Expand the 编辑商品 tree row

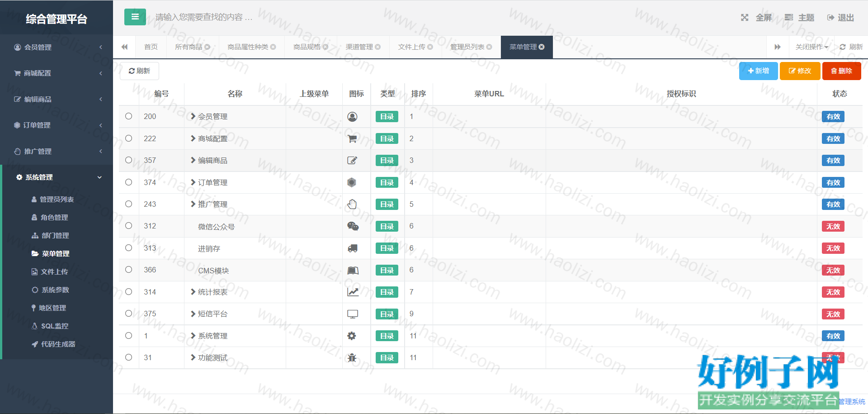coord(193,160)
